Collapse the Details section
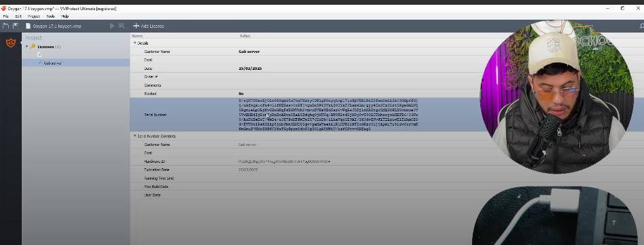The width and height of the screenshot is (644, 245). (135, 43)
